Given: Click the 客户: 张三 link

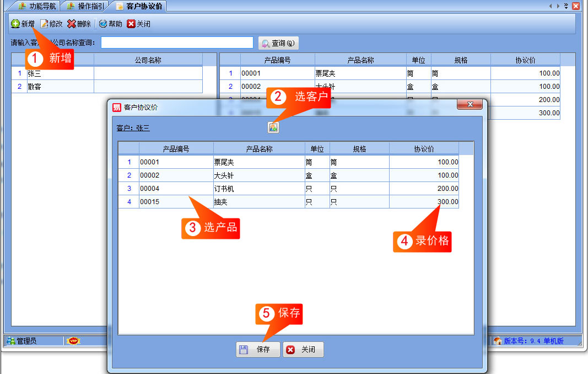Looking at the screenshot, I should point(133,128).
